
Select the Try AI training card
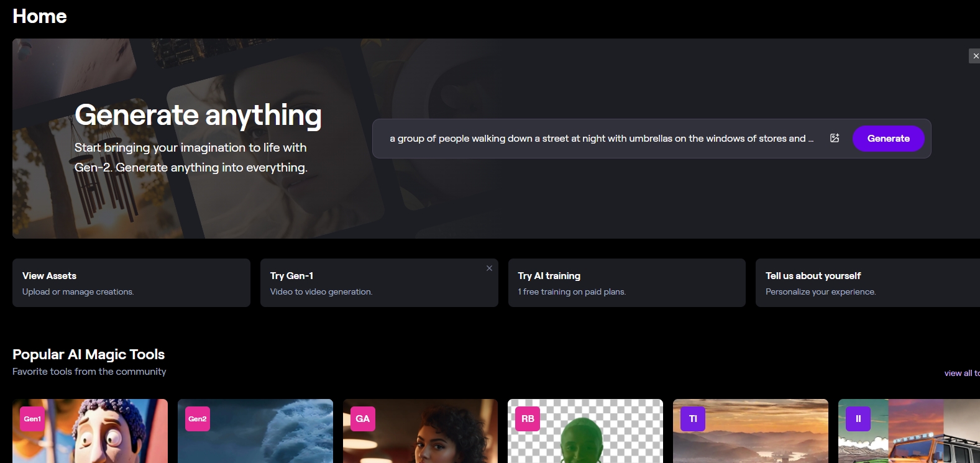tap(626, 283)
